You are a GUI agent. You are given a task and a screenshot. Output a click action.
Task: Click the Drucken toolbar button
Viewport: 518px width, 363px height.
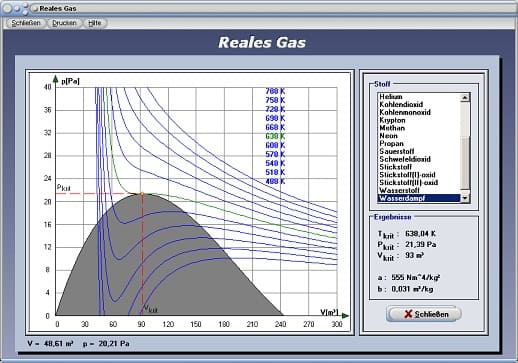[64, 23]
